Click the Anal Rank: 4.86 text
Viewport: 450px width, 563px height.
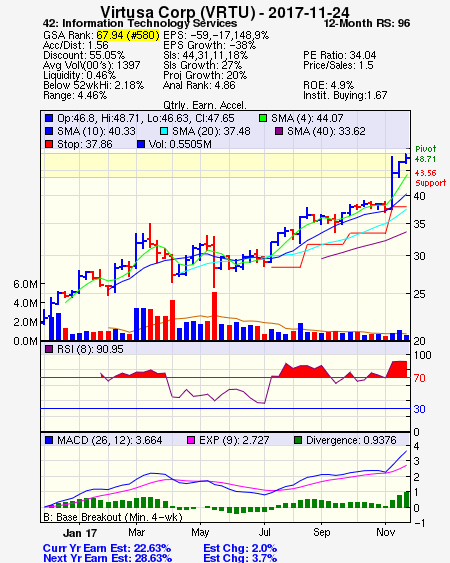tap(199, 85)
